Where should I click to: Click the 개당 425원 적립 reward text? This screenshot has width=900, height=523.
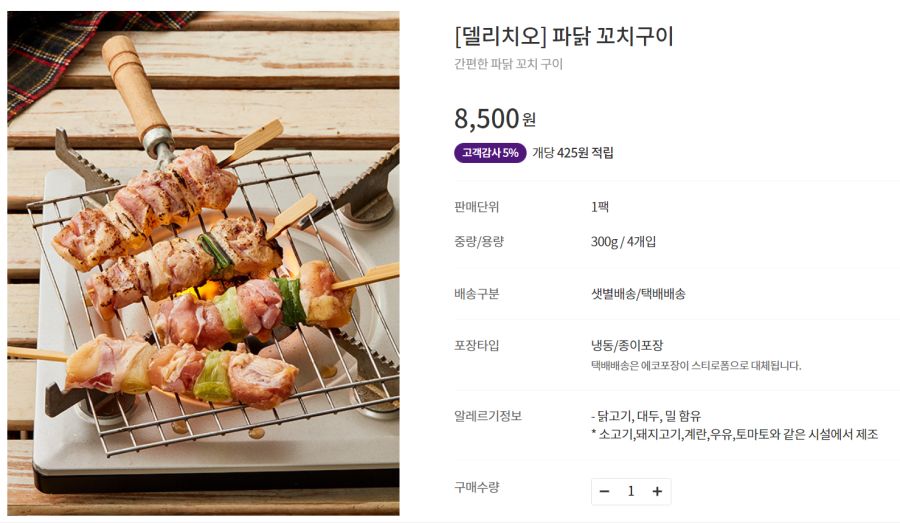click(573, 153)
